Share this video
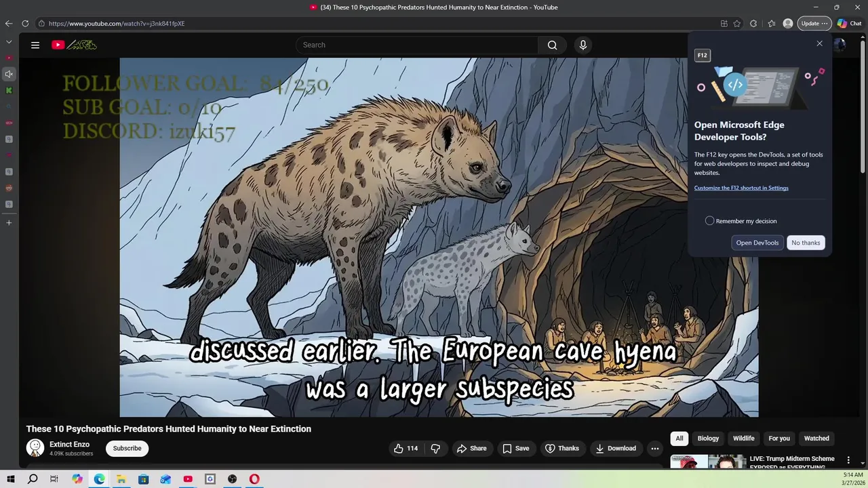The height and width of the screenshot is (488, 868). tap(471, 448)
